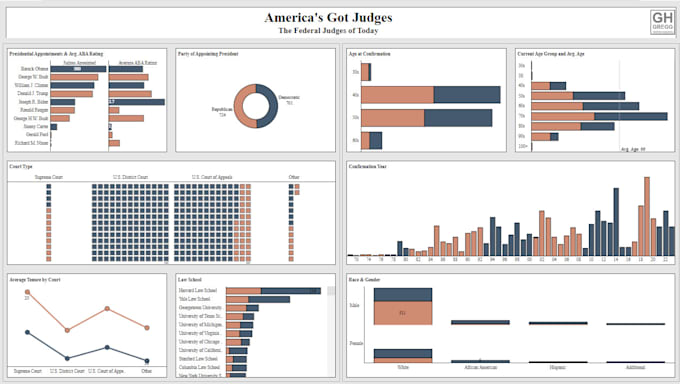680x384 pixels.
Task: Click America's Got Judges dashboard title
Action: coord(328,18)
